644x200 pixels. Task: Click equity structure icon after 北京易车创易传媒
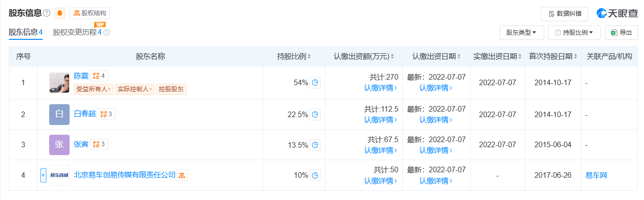pos(182,175)
